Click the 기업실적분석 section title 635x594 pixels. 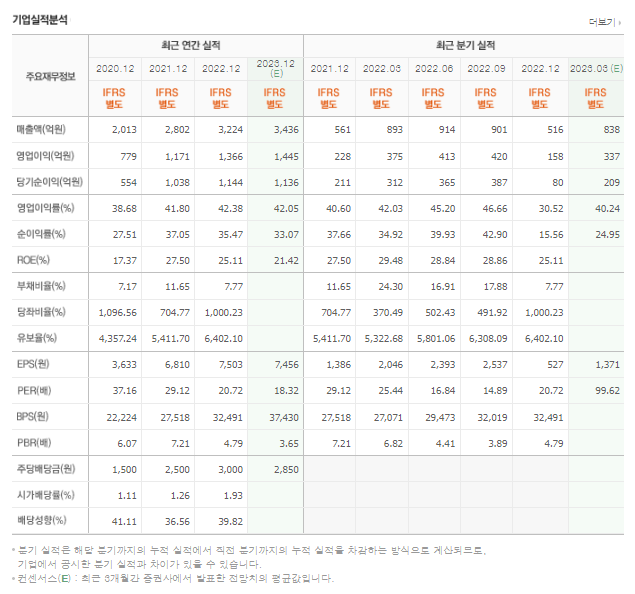[x=40, y=20]
